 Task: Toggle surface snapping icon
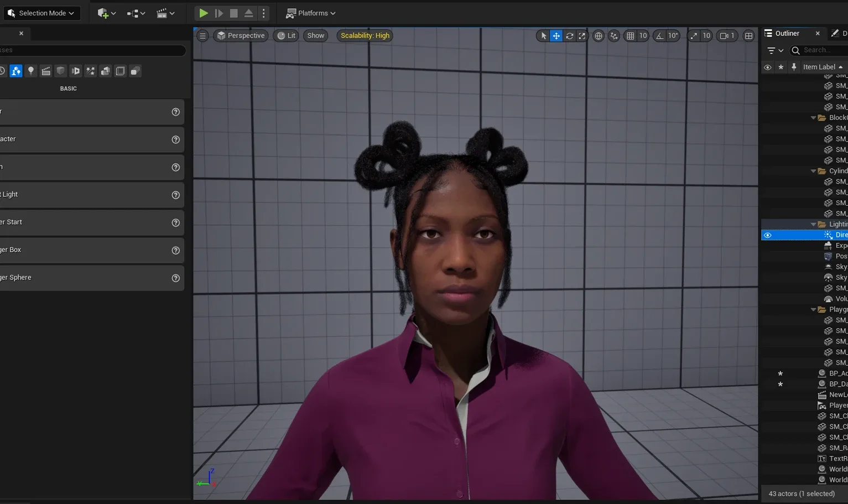pyautogui.click(x=614, y=35)
